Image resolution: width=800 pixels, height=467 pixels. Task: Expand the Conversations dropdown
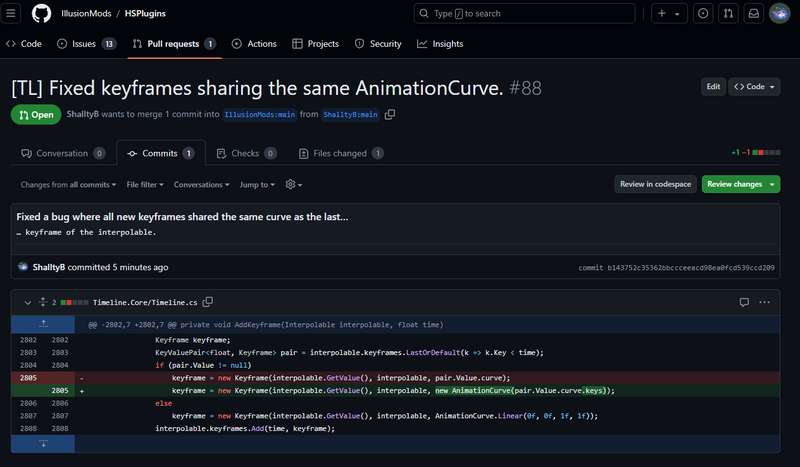(x=202, y=185)
